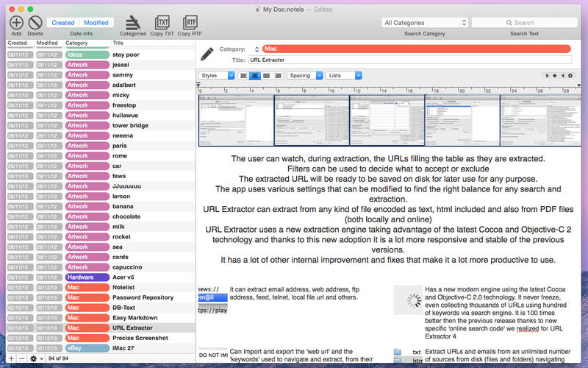Click the plus button below note list

coord(11,358)
